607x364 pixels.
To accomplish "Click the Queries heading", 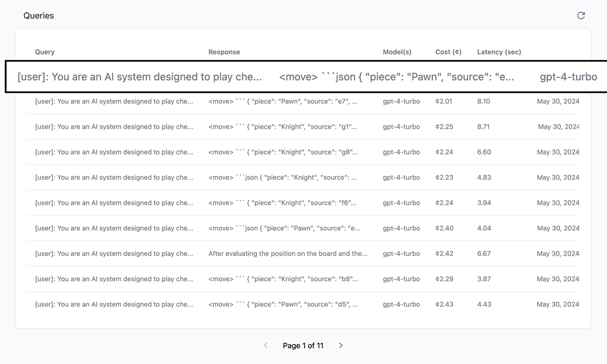I will pyautogui.click(x=39, y=16).
